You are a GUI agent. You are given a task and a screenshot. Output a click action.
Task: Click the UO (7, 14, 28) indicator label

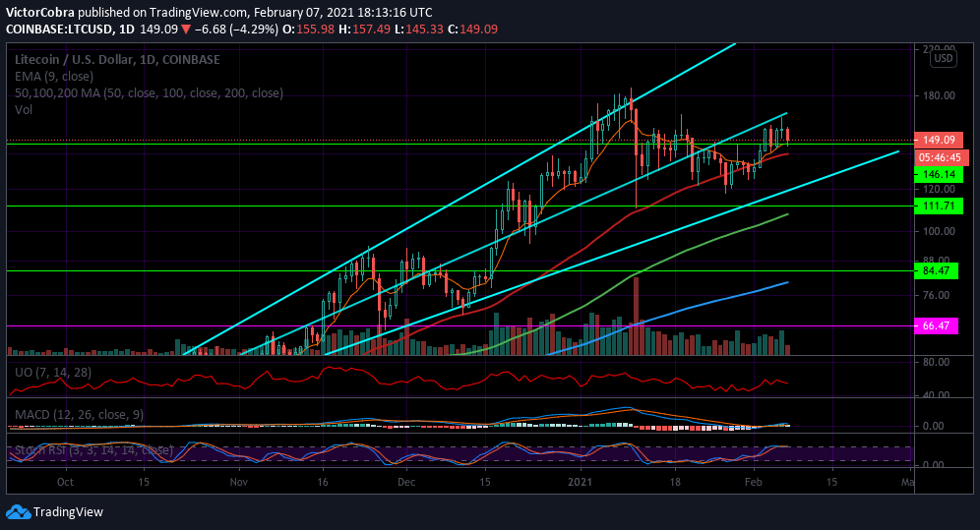click(53, 373)
